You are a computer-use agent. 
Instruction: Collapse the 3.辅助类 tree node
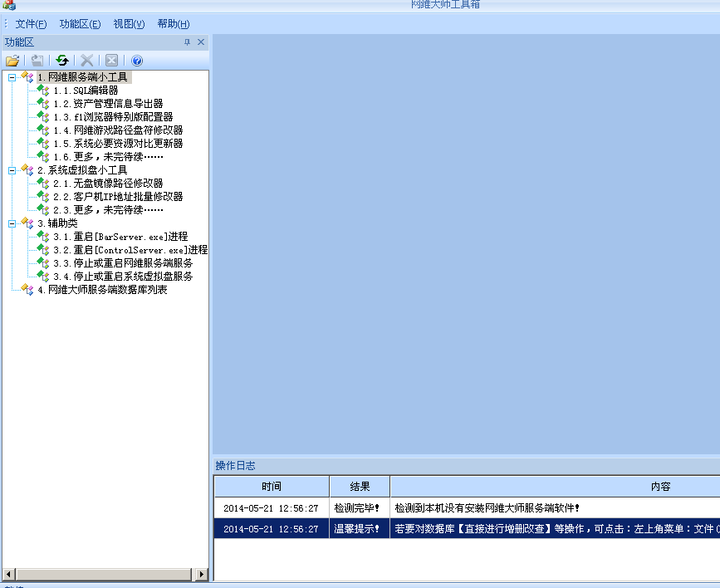pyautogui.click(x=12, y=223)
